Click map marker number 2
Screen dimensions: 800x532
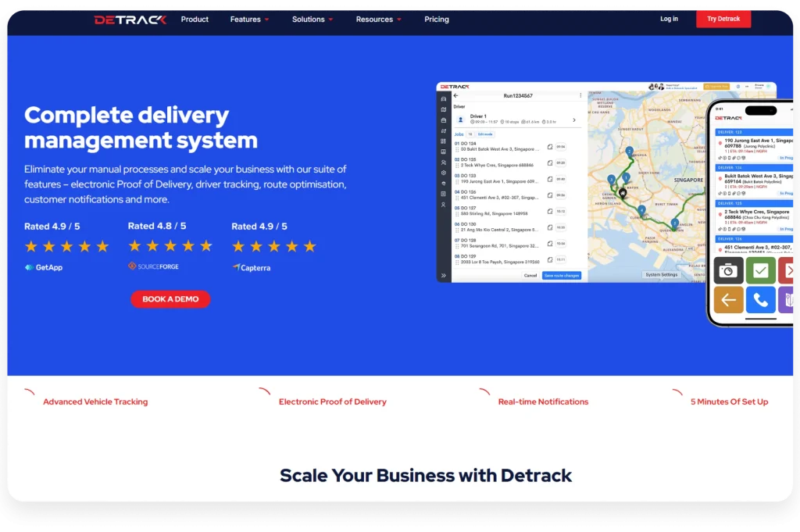click(x=630, y=151)
